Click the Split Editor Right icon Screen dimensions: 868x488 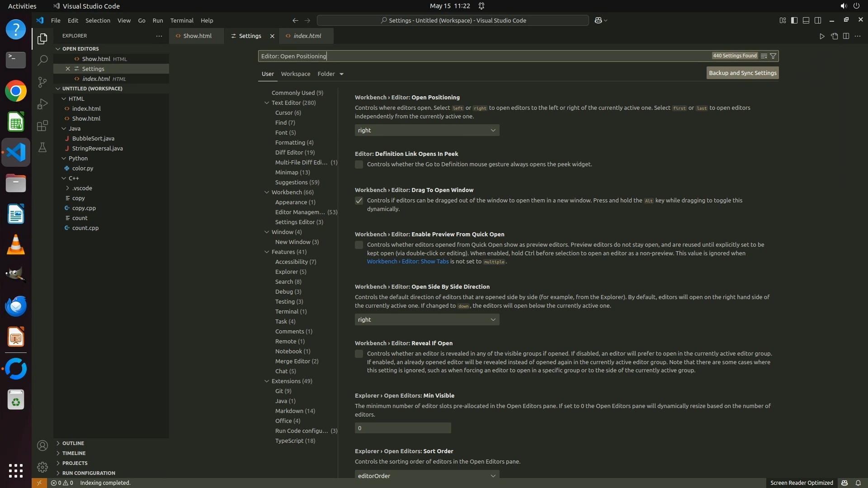[x=846, y=36]
